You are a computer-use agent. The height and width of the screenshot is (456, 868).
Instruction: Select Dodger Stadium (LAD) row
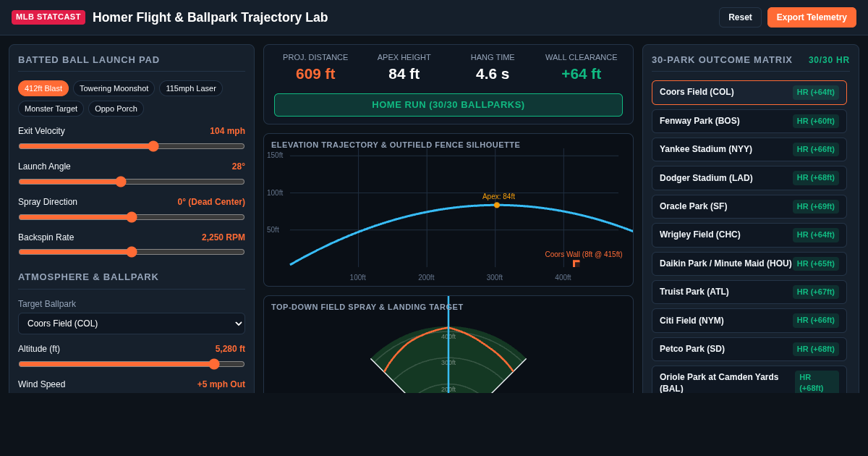pos(749,178)
